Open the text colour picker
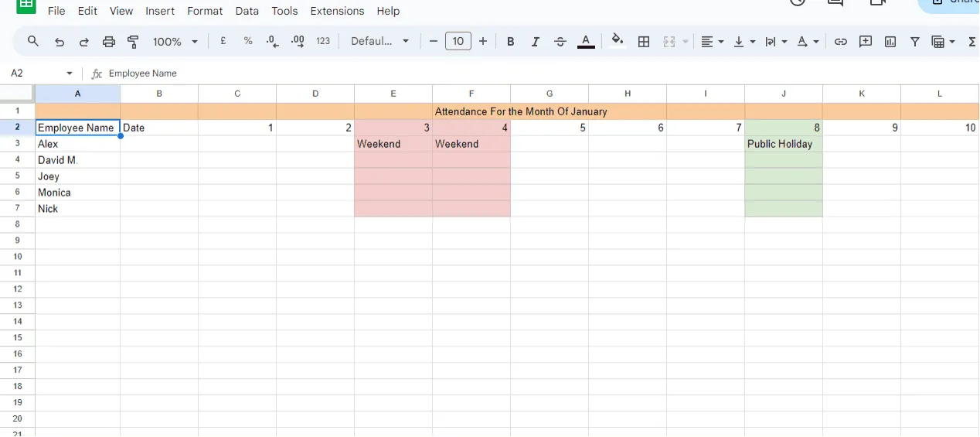 pyautogui.click(x=586, y=42)
